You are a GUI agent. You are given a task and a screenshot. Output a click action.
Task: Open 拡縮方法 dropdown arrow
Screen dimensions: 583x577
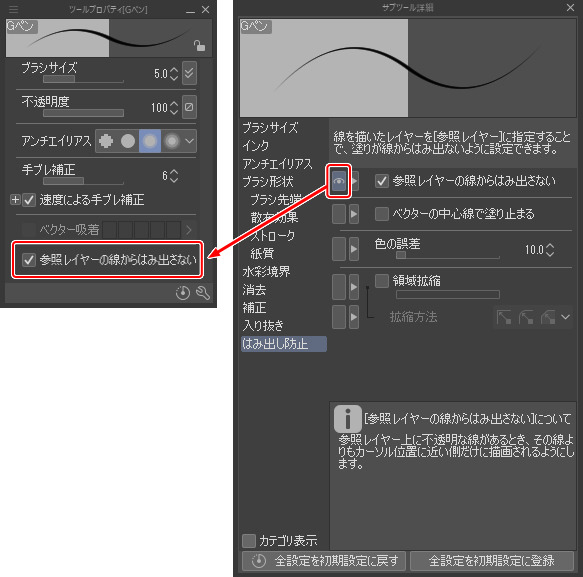566,317
